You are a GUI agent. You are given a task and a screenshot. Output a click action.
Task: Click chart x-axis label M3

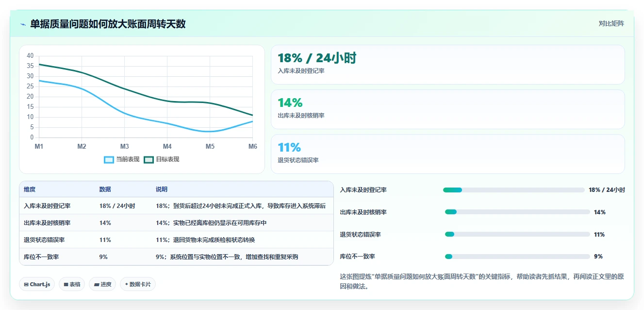[124, 146]
